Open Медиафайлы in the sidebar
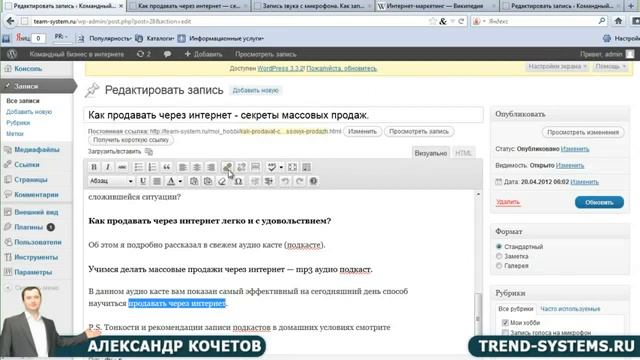Viewport: 640px width, 360px height. coord(37,149)
